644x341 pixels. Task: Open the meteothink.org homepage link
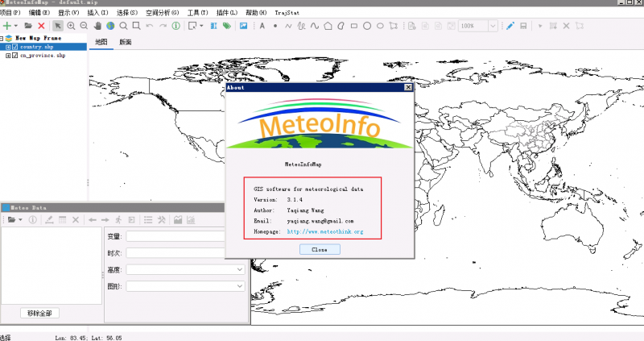click(325, 231)
